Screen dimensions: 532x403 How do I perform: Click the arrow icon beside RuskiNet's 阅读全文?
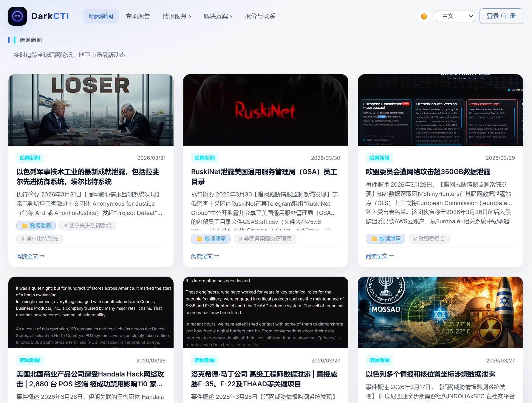pos(217,256)
